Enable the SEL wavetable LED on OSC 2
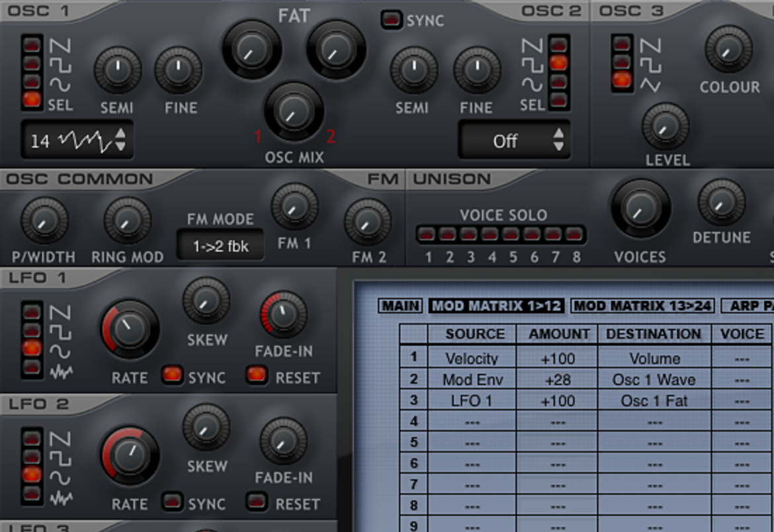774x532 pixels. click(x=559, y=101)
